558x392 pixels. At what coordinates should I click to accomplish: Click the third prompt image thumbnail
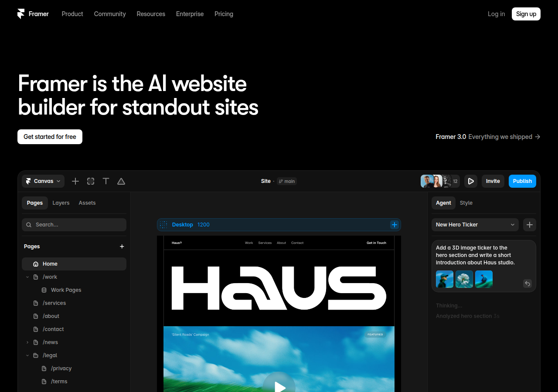484,279
